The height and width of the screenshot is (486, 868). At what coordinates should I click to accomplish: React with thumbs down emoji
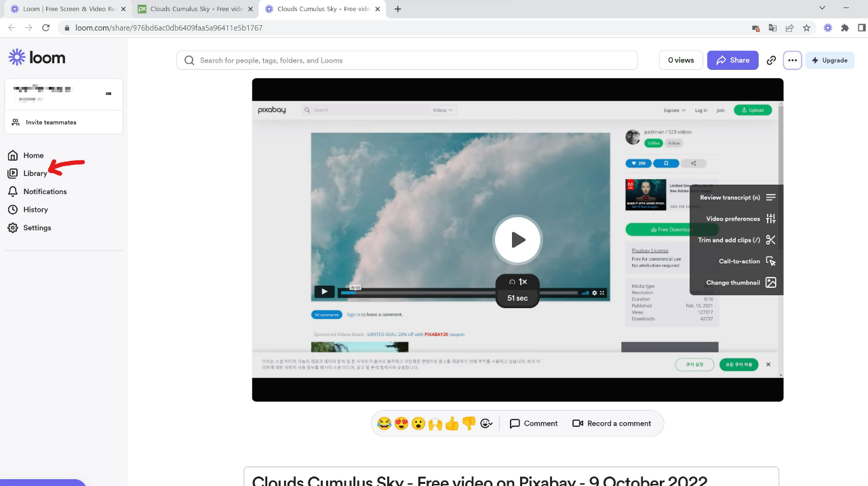[x=469, y=424]
